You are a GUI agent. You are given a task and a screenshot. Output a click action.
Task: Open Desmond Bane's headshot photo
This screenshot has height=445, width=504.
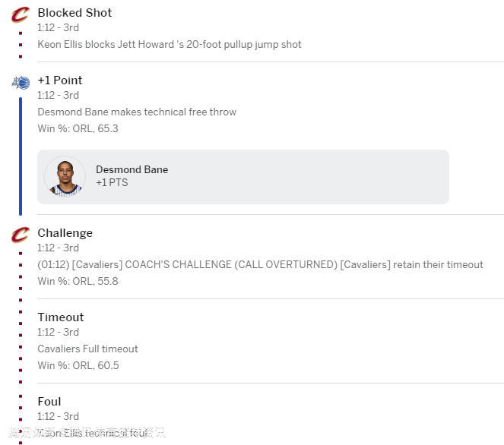coord(65,177)
